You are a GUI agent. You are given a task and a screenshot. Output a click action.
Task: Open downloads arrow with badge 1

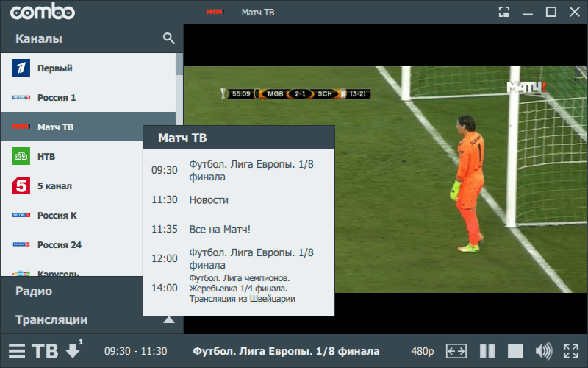click(73, 349)
